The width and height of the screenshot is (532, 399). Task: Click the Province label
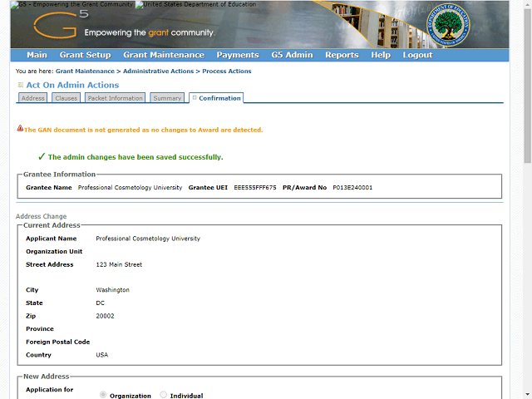pyautogui.click(x=40, y=329)
